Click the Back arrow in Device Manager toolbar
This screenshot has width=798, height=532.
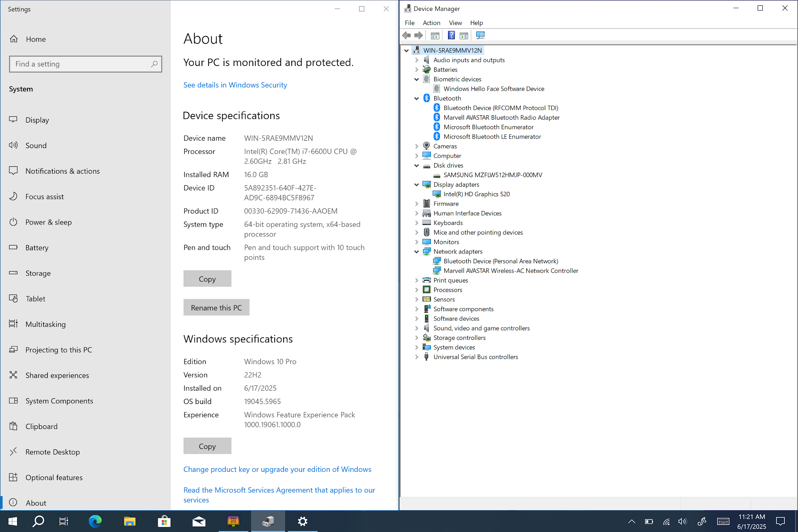407,35
